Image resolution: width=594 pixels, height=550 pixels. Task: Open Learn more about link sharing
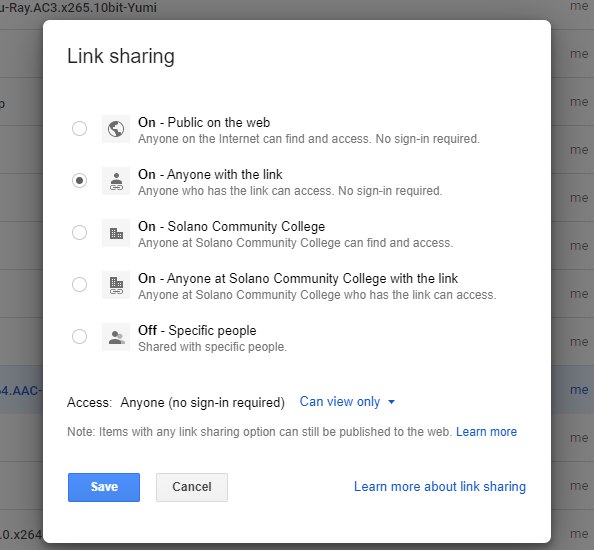point(440,486)
